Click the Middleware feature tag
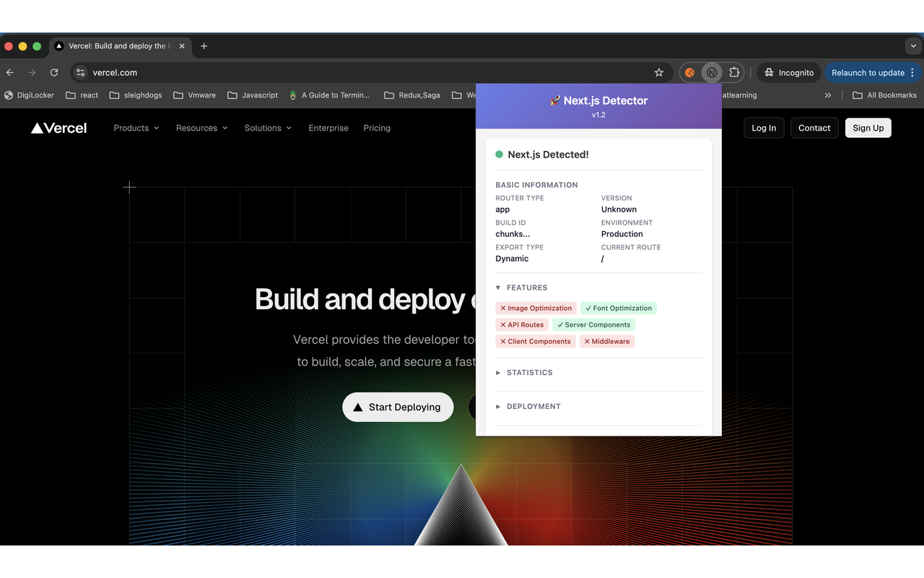This screenshot has height=578, width=924. tap(607, 341)
